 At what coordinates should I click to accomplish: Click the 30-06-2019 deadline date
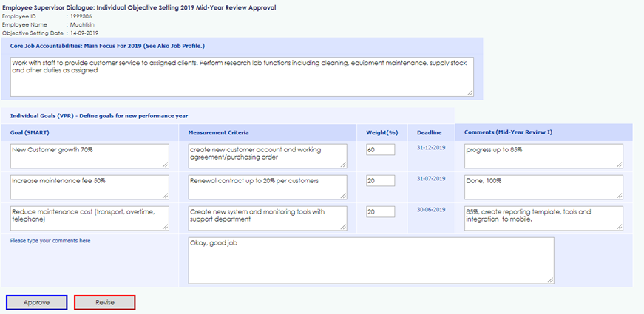coord(430,209)
